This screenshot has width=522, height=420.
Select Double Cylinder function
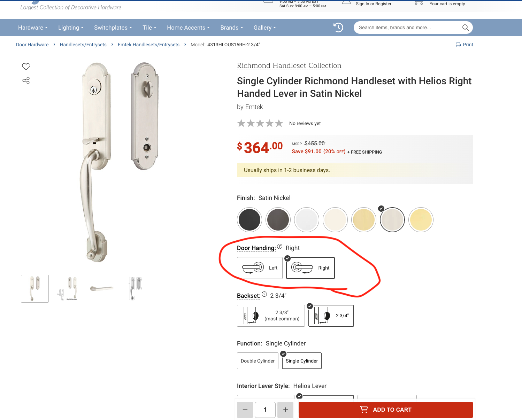tap(258, 361)
